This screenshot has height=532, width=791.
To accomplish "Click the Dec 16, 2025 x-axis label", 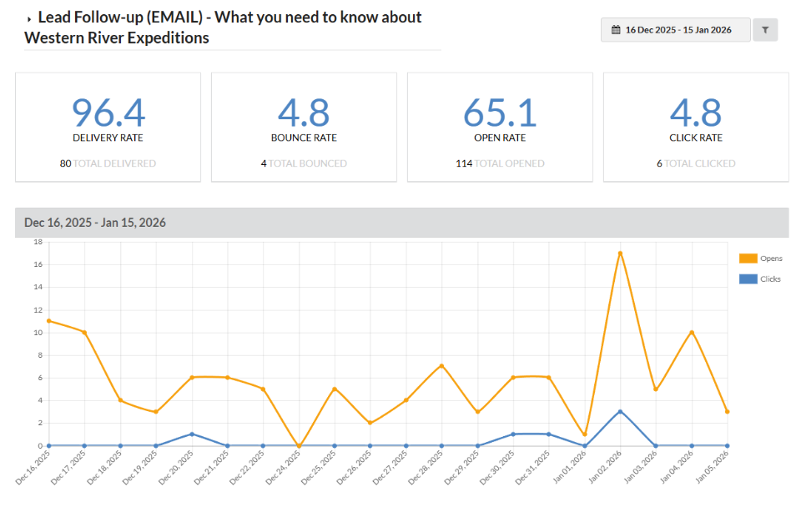I will pyautogui.click(x=33, y=468).
